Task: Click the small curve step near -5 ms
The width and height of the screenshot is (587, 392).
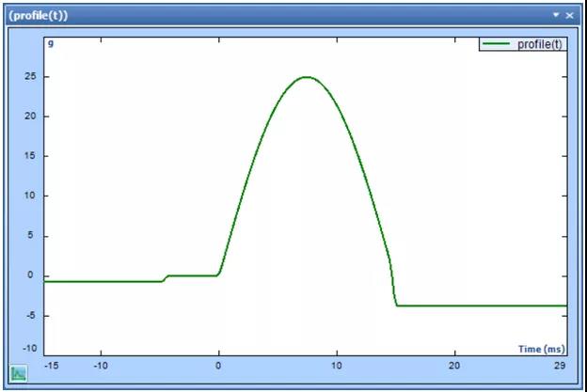Action: 167,277
